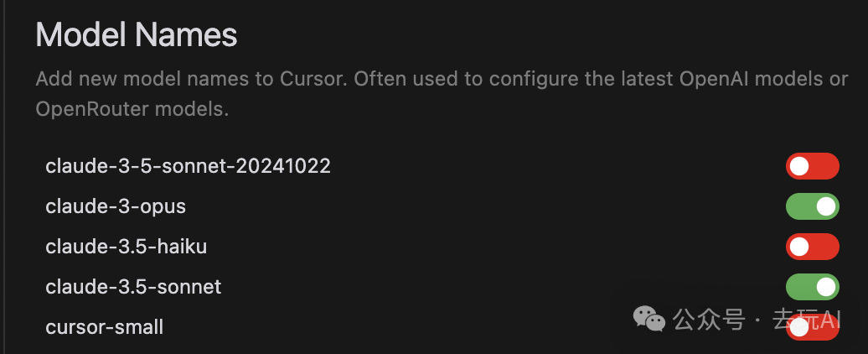The image size is (868, 354).
Task: Enable the claude-3-5-sonnet-20241022 model toggle
Action: (x=812, y=166)
